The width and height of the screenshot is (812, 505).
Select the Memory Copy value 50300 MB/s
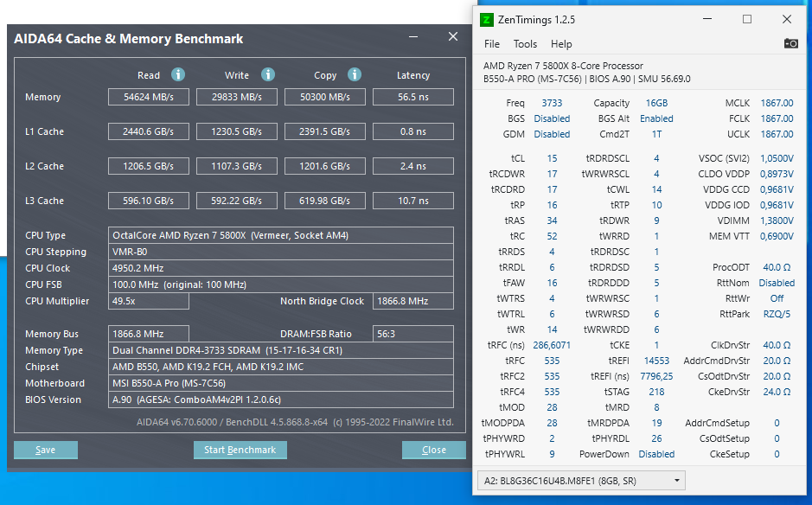tap(324, 97)
